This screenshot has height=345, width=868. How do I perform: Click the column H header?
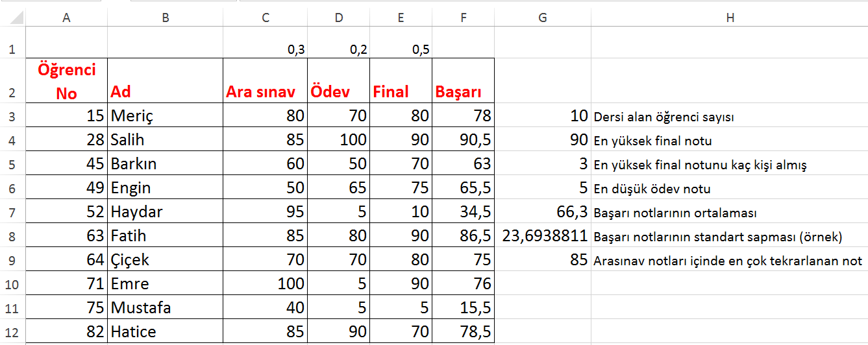tap(730, 18)
